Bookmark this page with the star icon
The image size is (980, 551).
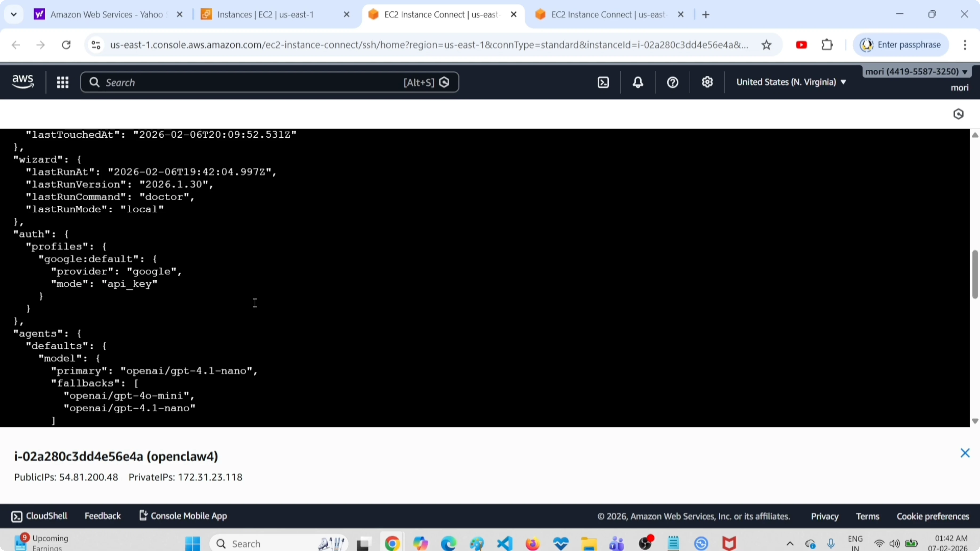(766, 45)
